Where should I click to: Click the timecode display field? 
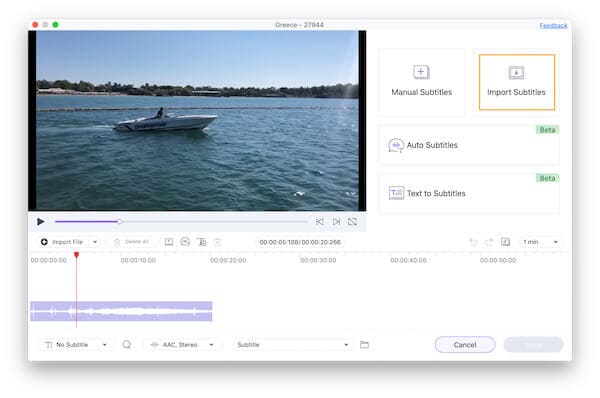pyautogui.click(x=300, y=242)
